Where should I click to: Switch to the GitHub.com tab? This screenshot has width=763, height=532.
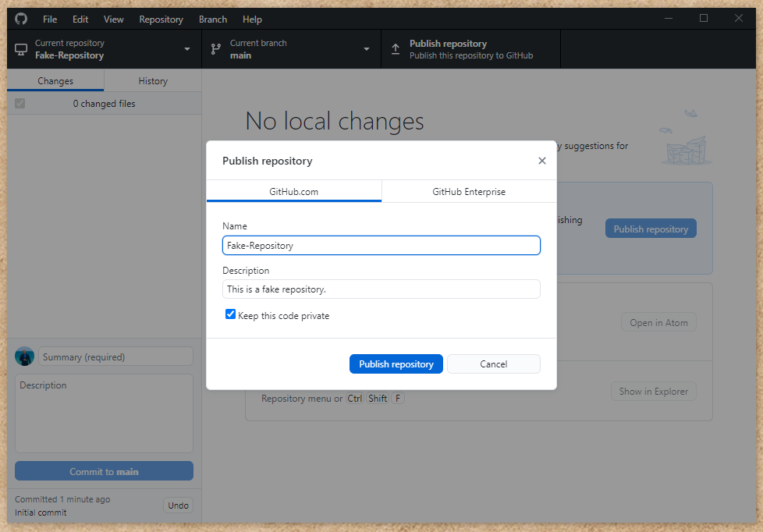[294, 191]
